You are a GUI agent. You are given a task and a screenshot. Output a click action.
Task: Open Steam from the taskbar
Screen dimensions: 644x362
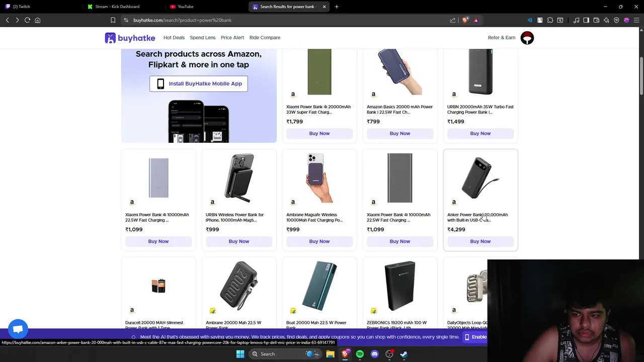click(x=404, y=354)
